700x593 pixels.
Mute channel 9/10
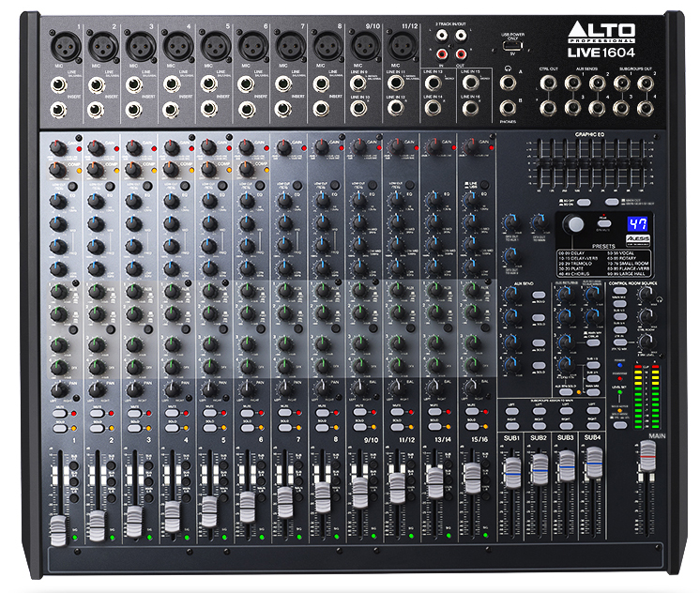point(359,412)
